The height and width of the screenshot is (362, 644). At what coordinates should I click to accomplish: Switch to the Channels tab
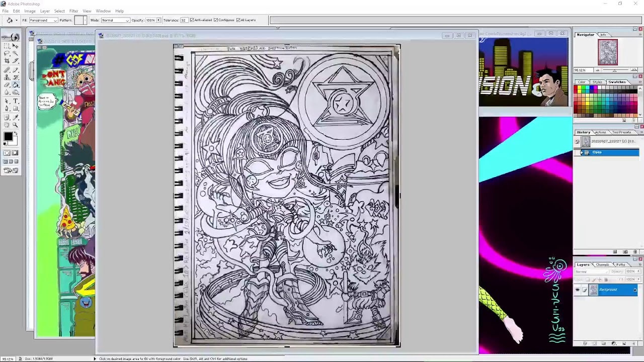[602, 264]
